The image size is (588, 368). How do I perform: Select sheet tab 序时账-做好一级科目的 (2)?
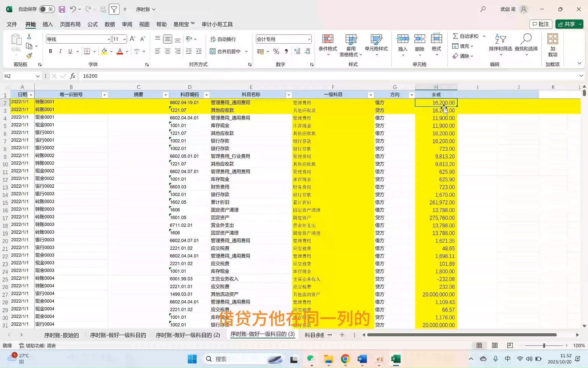click(188, 335)
